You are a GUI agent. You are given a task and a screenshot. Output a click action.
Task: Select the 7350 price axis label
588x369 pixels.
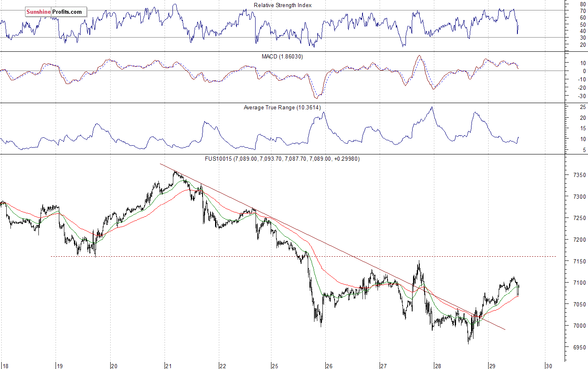pyautogui.click(x=579, y=175)
